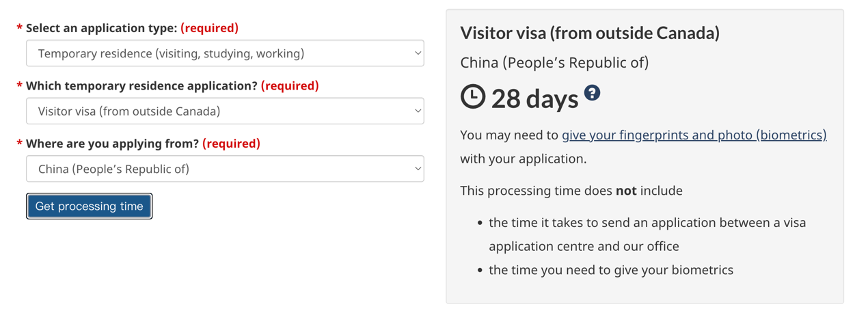The height and width of the screenshot is (324, 868).
Task: Expand the Visitor visa application dropdown
Action: pos(225,111)
